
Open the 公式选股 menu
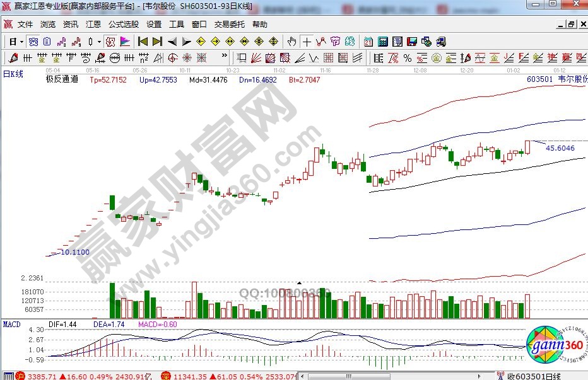[x=123, y=24]
